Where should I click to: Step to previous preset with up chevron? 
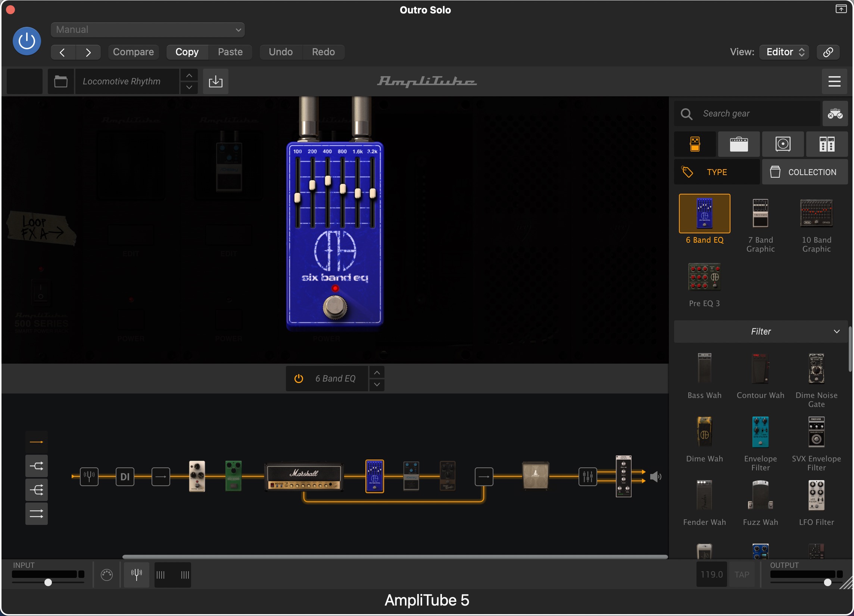(x=189, y=75)
